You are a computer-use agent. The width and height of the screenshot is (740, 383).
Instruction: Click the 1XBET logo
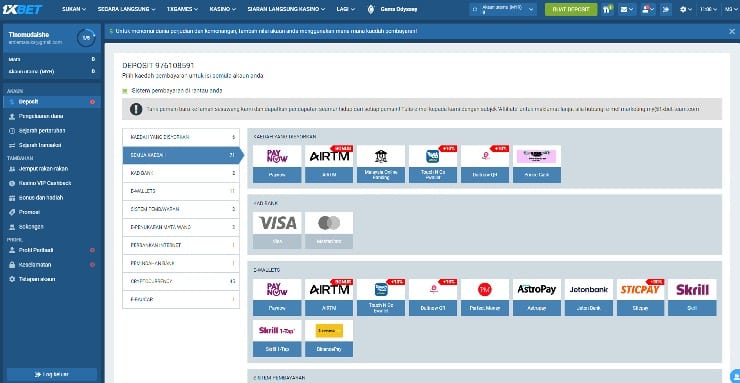(23, 9)
